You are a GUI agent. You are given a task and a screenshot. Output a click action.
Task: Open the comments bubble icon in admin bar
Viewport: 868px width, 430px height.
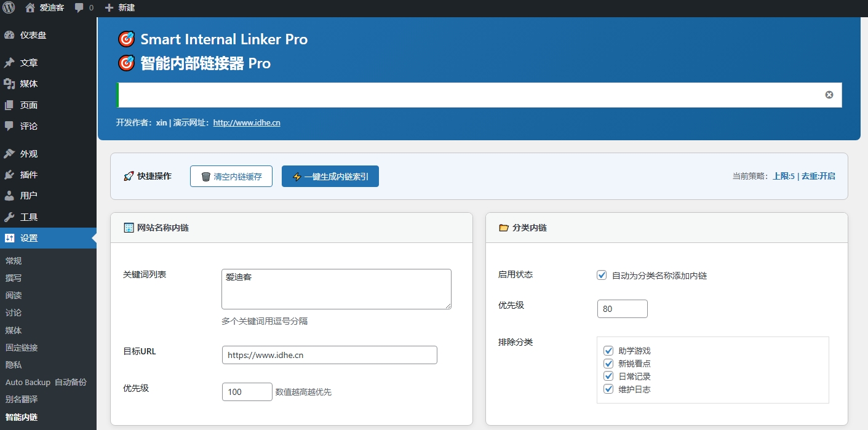click(79, 8)
